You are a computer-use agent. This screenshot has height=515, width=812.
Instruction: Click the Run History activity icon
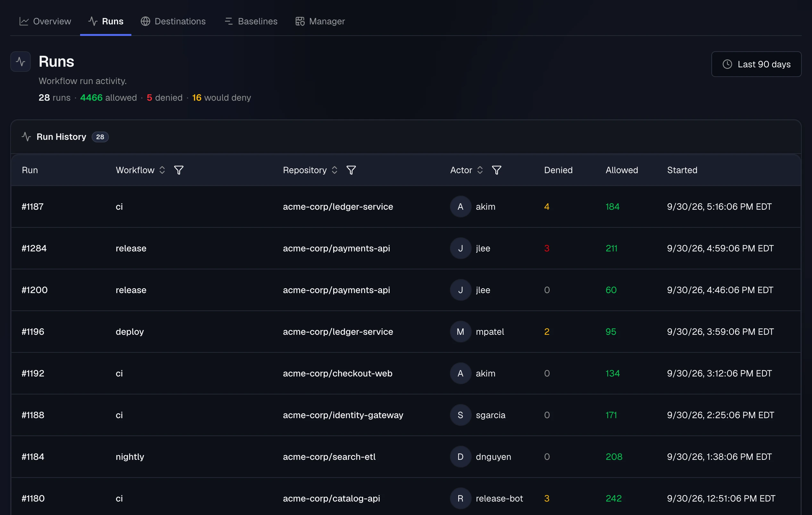point(26,137)
